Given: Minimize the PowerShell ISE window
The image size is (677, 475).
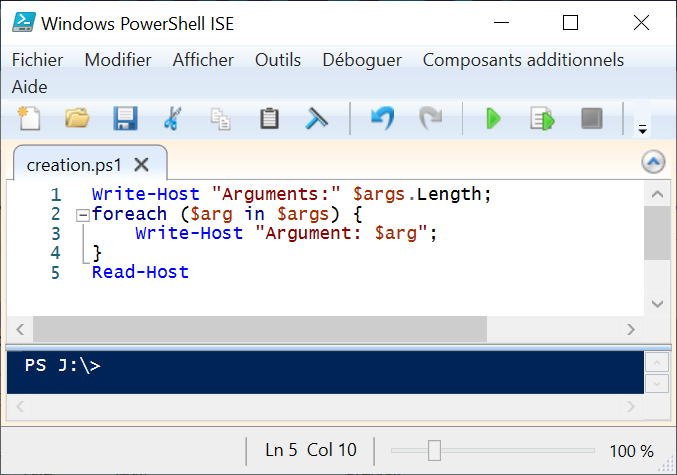Looking at the screenshot, I should [x=501, y=22].
